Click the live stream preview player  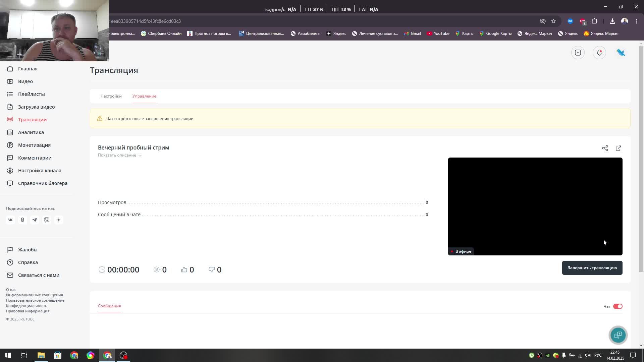(535, 206)
